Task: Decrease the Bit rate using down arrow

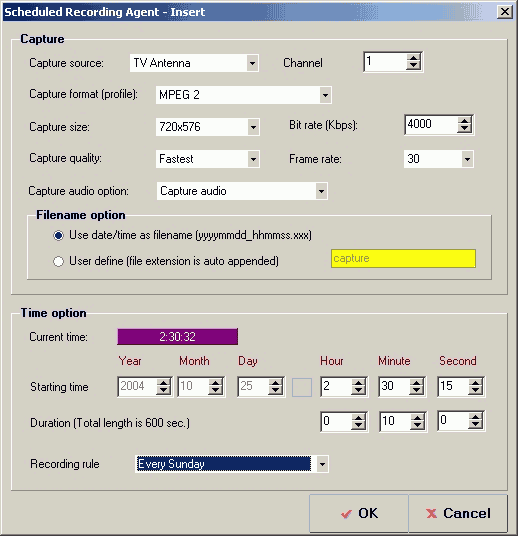Action: click(x=464, y=129)
